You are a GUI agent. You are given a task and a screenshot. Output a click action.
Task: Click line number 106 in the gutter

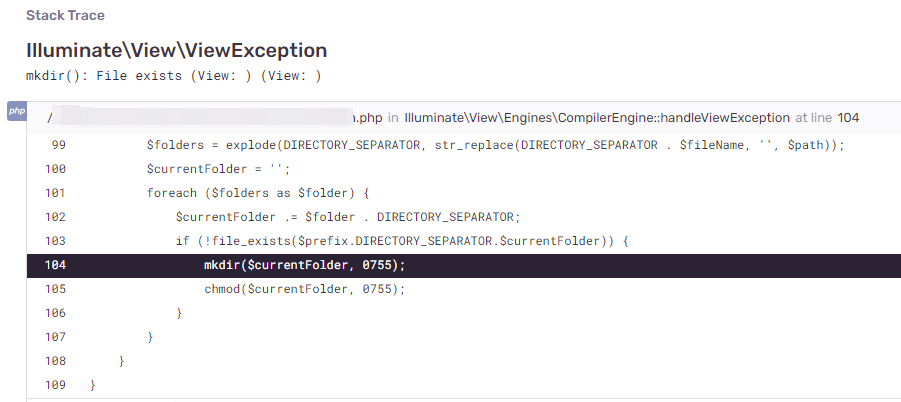point(55,313)
